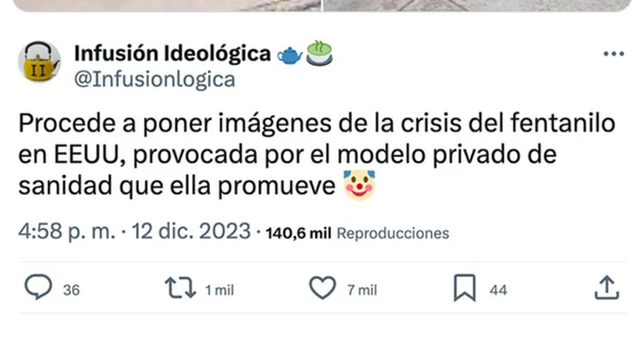This screenshot has height=337, width=644.
Task: Select the 44 bookmarks count
Action: tap(498, 290)
